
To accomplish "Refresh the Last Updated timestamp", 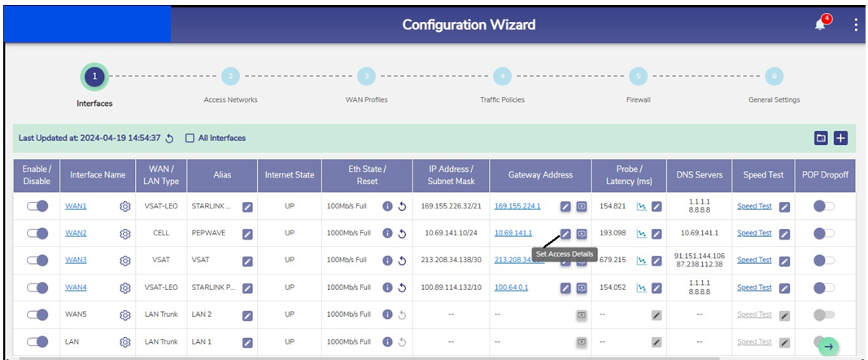I will pyautogui.click(x=169, y=138).
